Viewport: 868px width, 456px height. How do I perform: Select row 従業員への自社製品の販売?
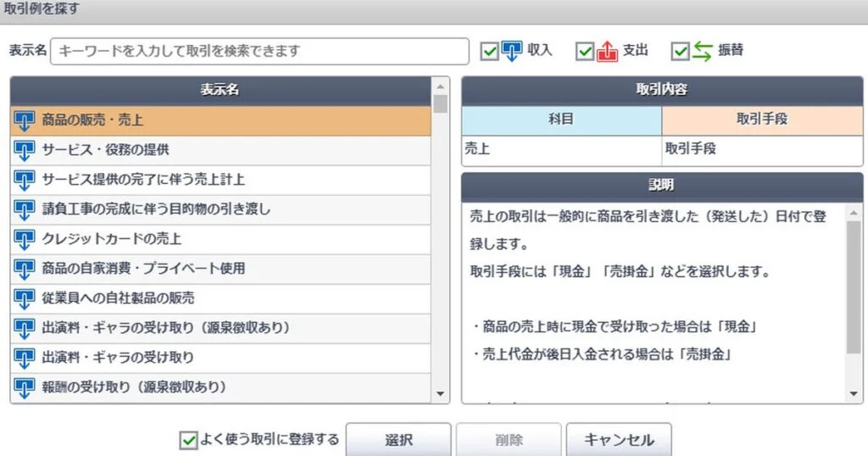point(220,299)
